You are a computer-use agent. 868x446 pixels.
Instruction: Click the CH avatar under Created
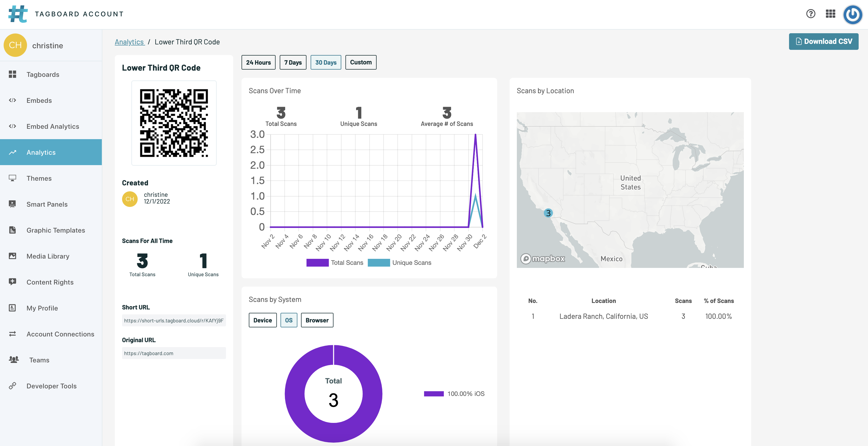coord(130,199)
